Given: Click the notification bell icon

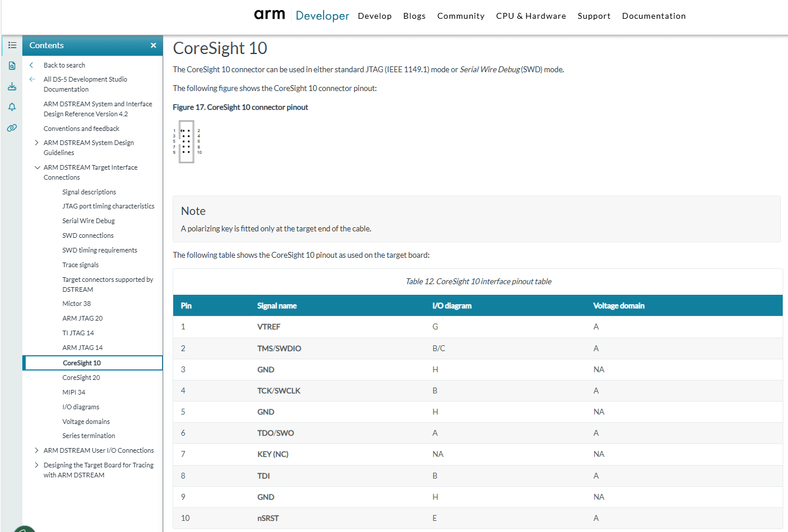Looking at the screenshot, I should pyautogui.click(x=12, y=107).
